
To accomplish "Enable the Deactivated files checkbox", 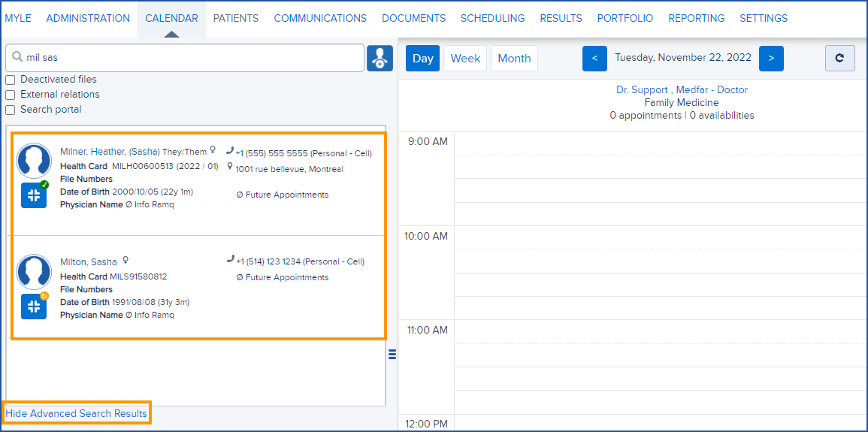I will click(11, 80).
